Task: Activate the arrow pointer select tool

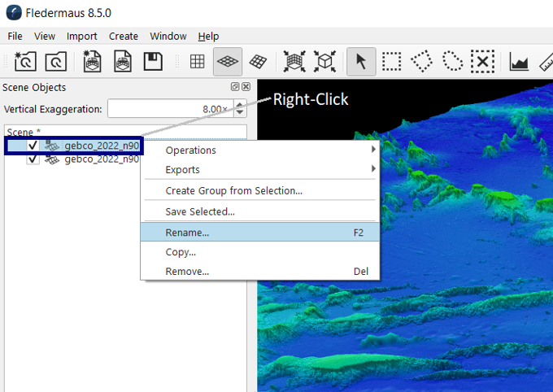Action: [361, 61]
